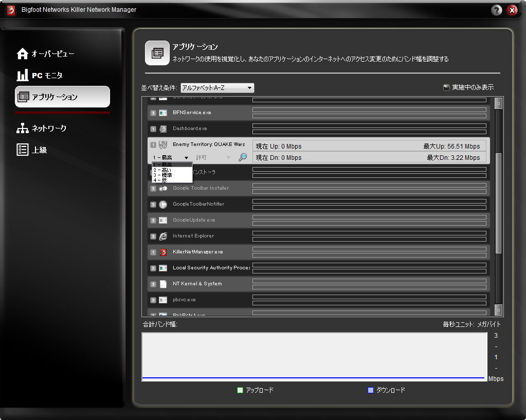Click the GoogleToolbarNotifier icon
Viewport: 526px width, 420px height.
pos(163,204)
